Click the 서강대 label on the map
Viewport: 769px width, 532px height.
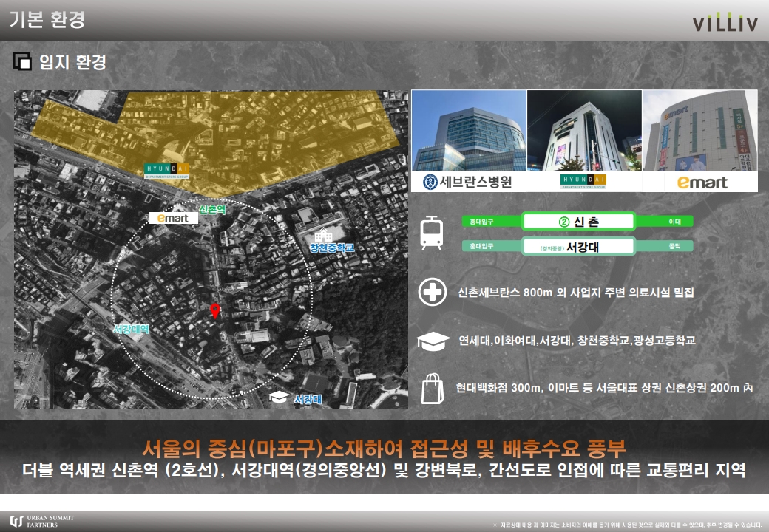tap(308, 399)
